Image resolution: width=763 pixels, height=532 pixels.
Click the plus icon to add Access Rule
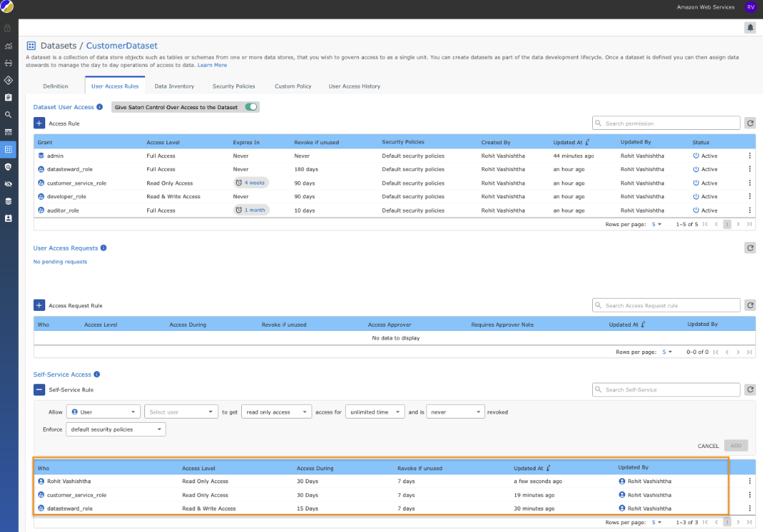point(39,123)
